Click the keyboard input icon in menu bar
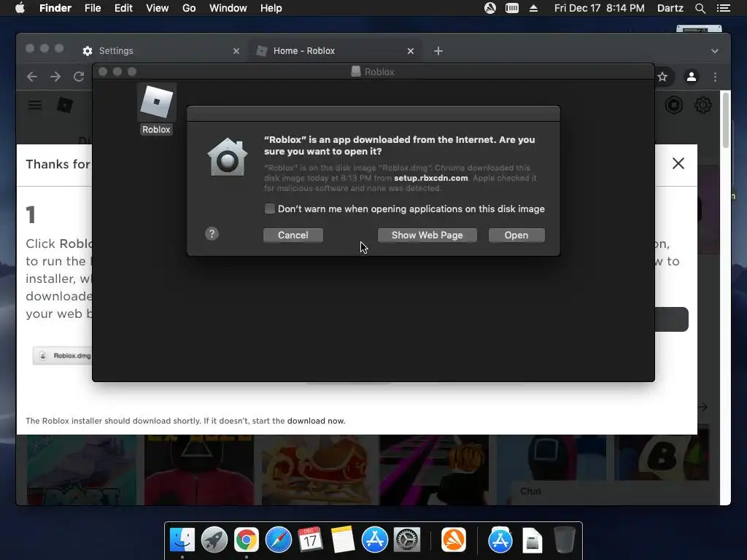747x560 pixels. tap(512, 8)
